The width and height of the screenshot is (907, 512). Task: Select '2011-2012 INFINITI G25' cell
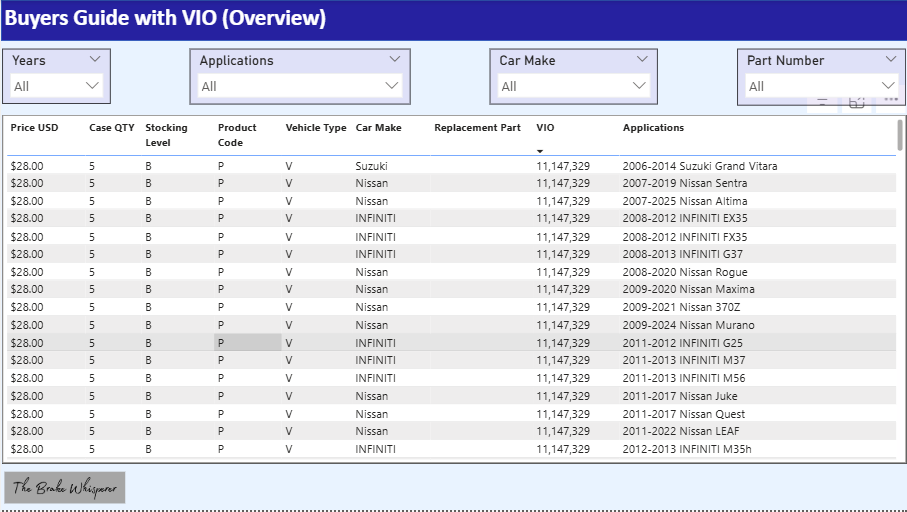tap(683, 343)
